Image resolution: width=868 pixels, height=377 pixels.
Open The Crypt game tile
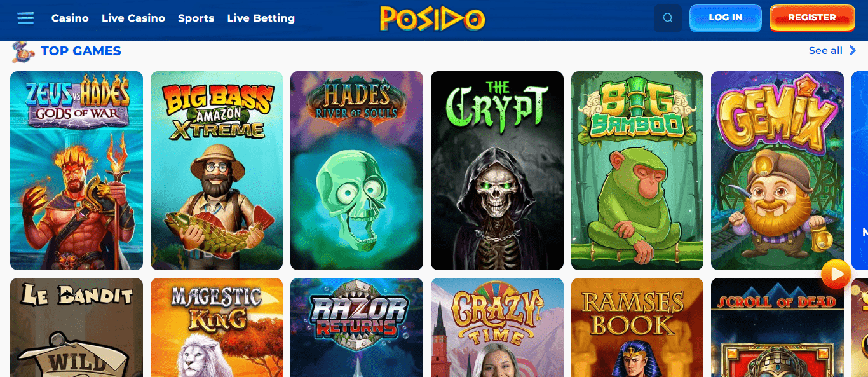tap(497, 170)
